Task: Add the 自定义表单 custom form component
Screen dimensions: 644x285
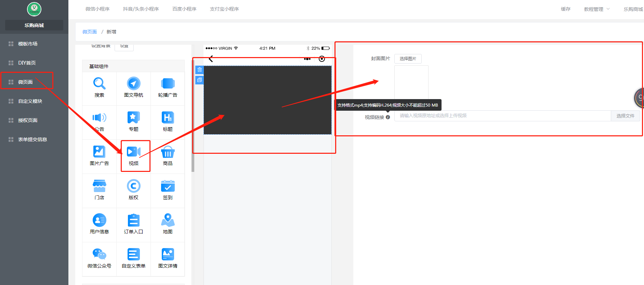Action: pos(133,259)
